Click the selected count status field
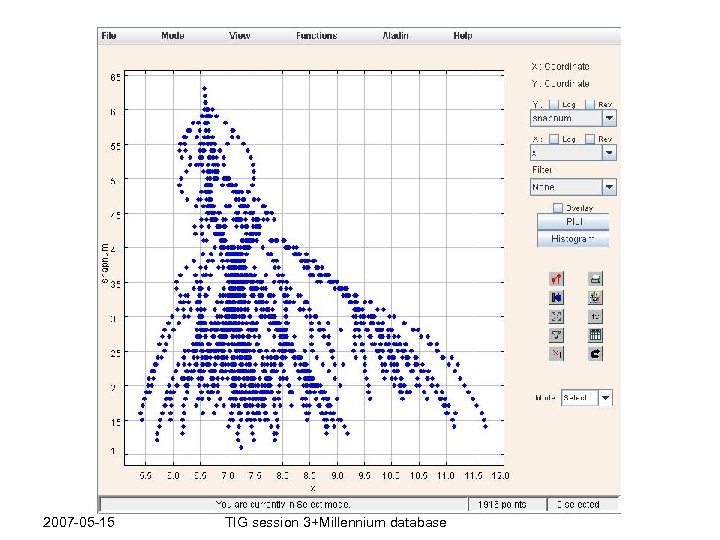 click(583, 505)
